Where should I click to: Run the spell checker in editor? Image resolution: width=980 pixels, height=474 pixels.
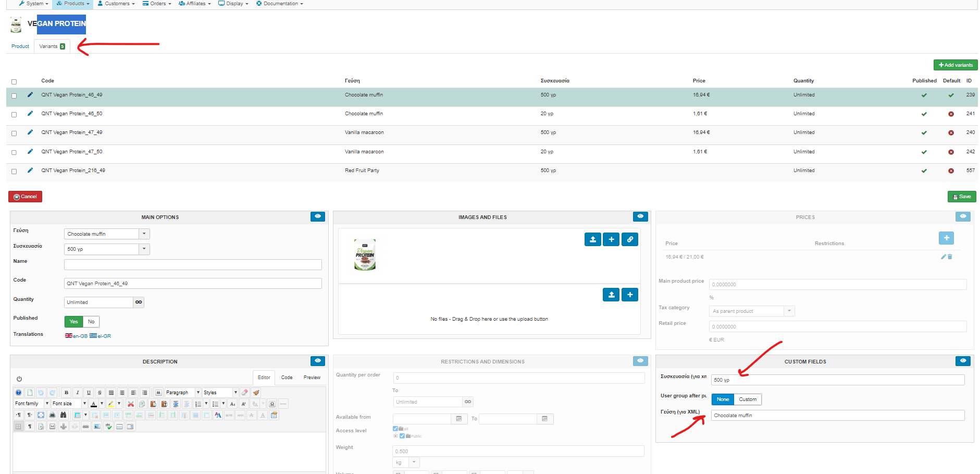(x=108, y=427)
